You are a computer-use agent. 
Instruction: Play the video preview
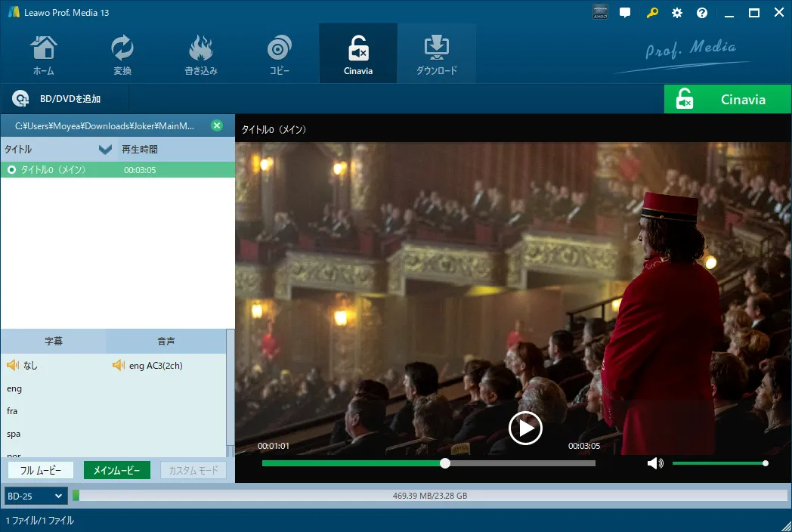[x=525, y=428]
